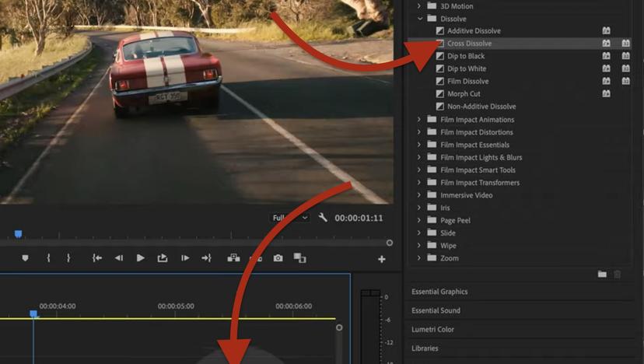644x364 pixels.
Task: Expand the 3D Motion folder
Action: (x=420, y=5)
